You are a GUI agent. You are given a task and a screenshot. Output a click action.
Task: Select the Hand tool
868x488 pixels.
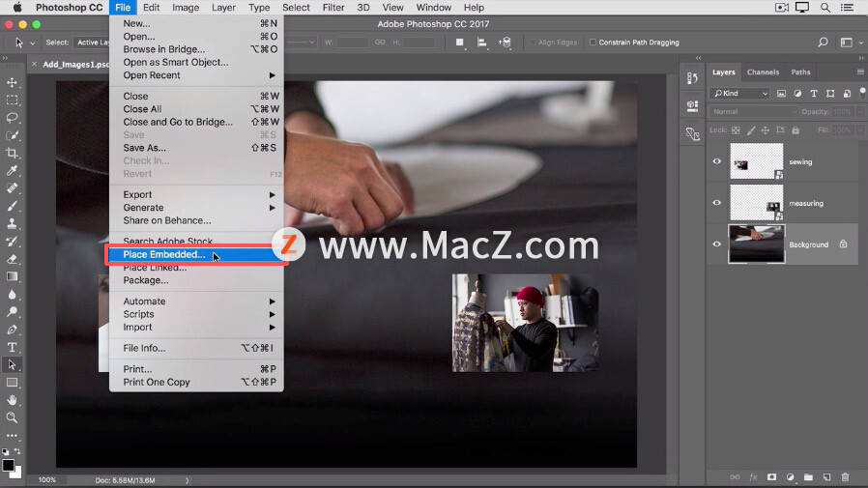(12, 400)
